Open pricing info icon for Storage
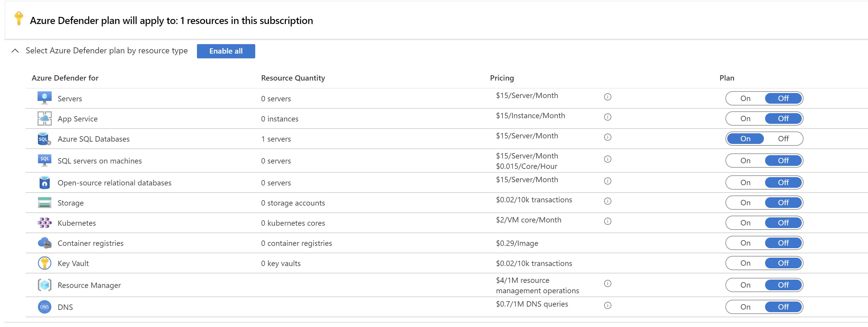Image resolution: width=868 pixels, height=327 pixels. pyautogui.click(x=607, y=201)
